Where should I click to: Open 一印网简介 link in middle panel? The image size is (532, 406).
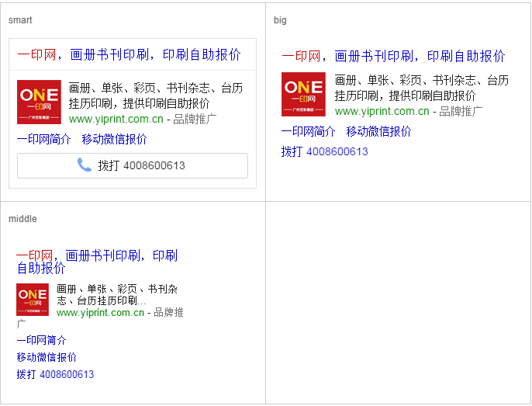tap(42, 340)
